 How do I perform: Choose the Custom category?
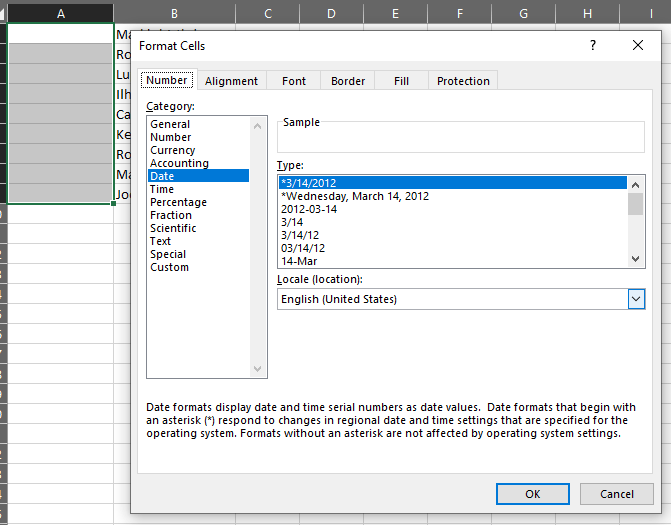(x=169, y=267)
